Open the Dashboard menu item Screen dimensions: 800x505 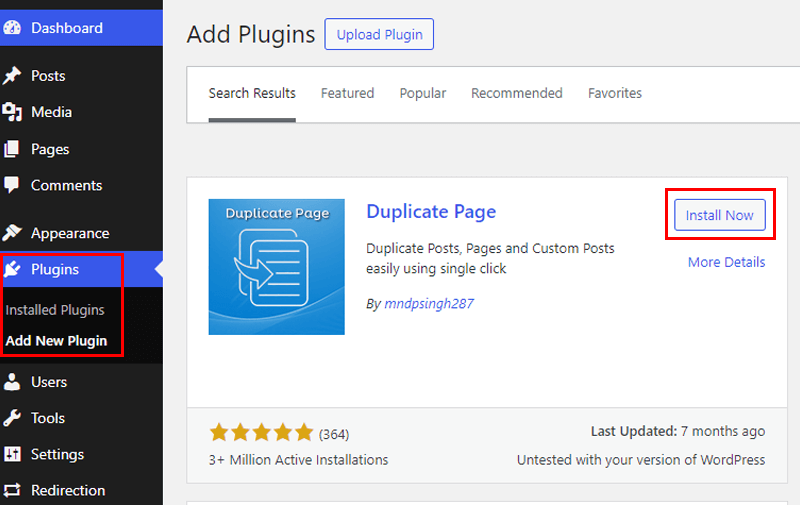coord(82,28)
